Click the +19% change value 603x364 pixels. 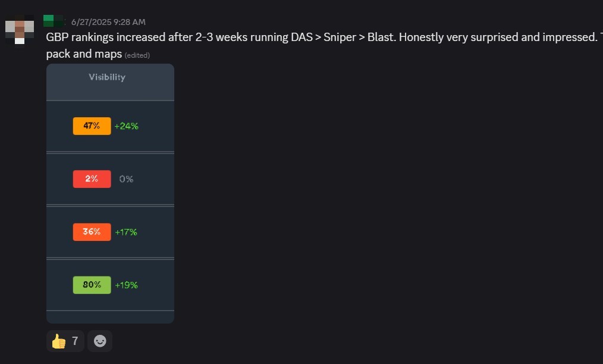pos(126,285)
